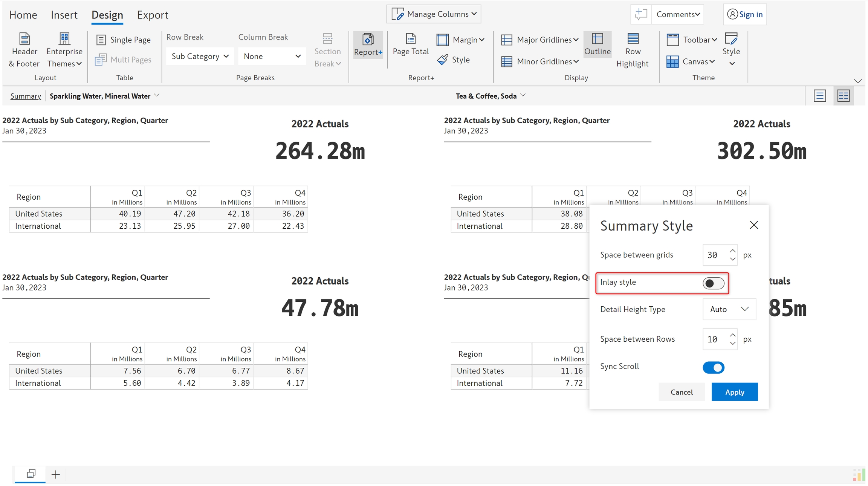Switch to the Export tab
868x486 pixels.
coord(153,15)
